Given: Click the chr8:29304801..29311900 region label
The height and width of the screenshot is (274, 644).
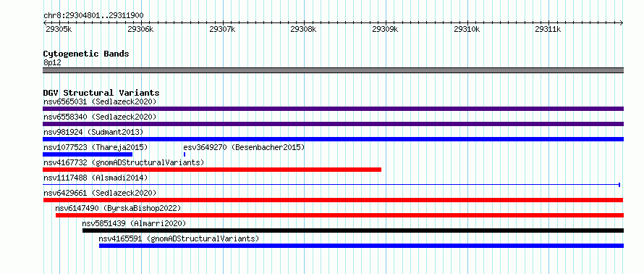Looking at the screenshot, I should (93, 16).
